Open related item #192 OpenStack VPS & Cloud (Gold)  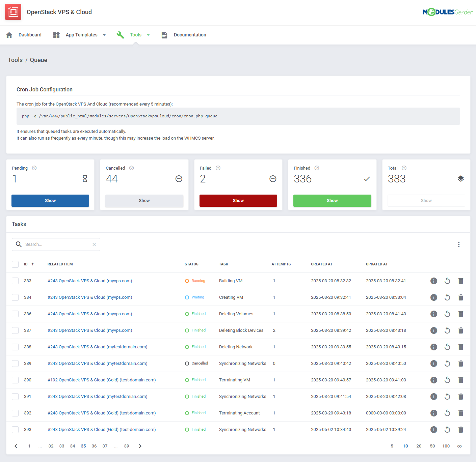pos(101,380)
